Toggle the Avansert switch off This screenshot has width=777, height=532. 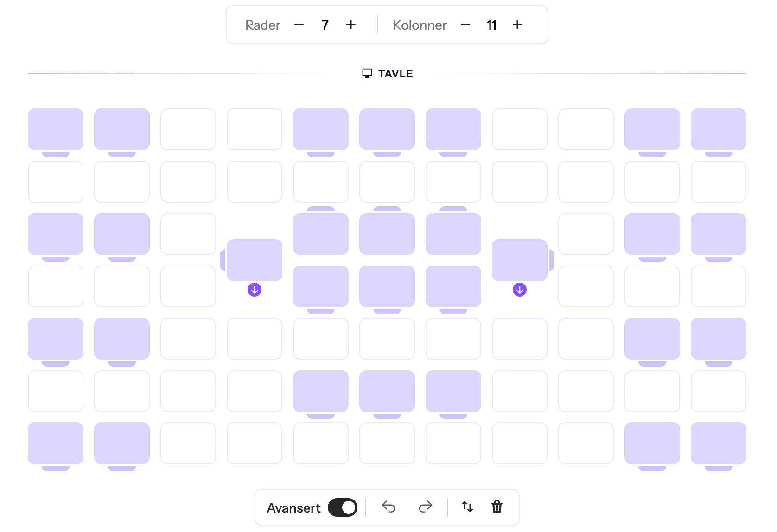pos(343,507)
